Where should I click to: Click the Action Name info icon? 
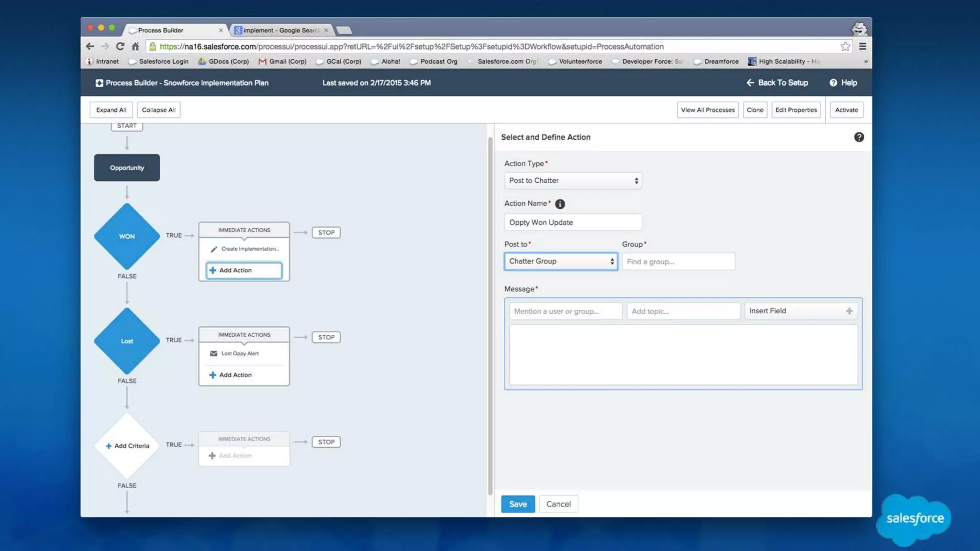(560, 204)
